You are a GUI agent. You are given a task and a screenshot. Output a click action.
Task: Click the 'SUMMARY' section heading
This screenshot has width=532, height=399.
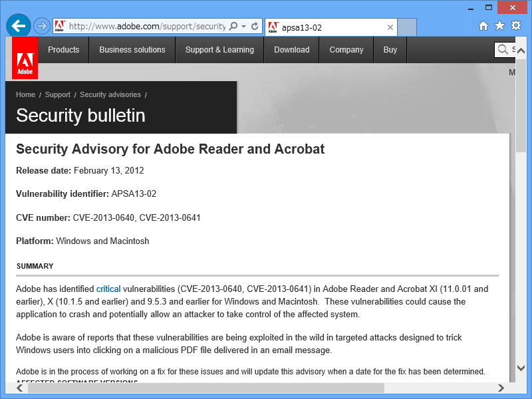[35, 267]
